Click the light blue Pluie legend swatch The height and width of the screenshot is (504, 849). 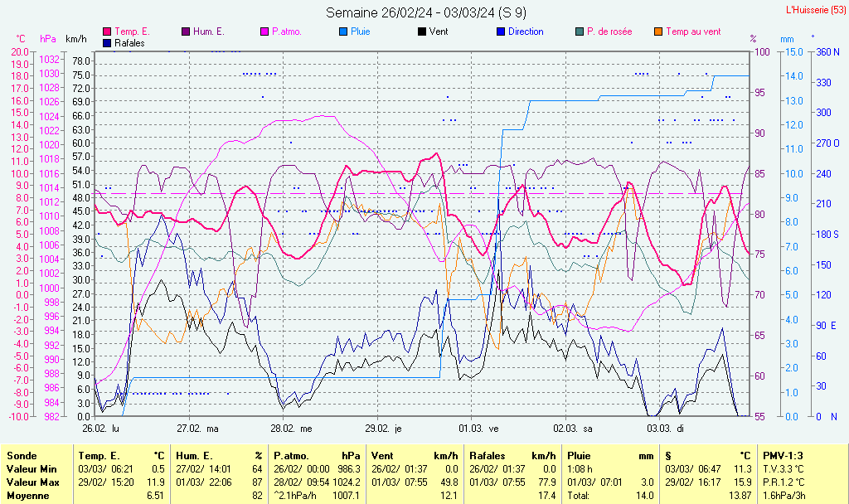(342, 31)
